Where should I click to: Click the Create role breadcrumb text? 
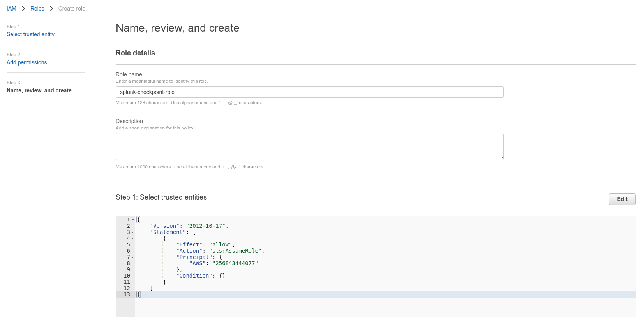pos(72,9)
